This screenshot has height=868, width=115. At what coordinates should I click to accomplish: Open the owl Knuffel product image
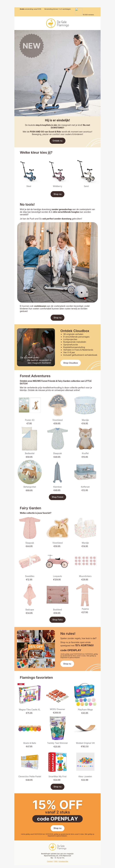[x=85, y=438]
